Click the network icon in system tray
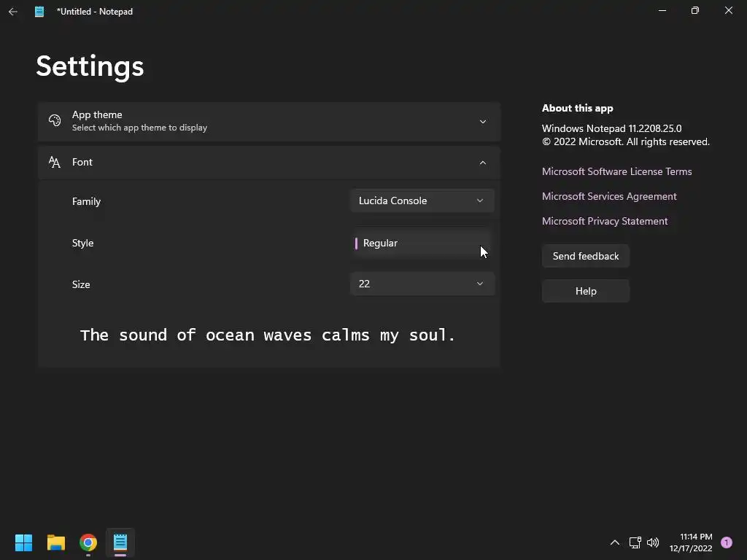This screenshot has height=560, width=747. point(635,542)
